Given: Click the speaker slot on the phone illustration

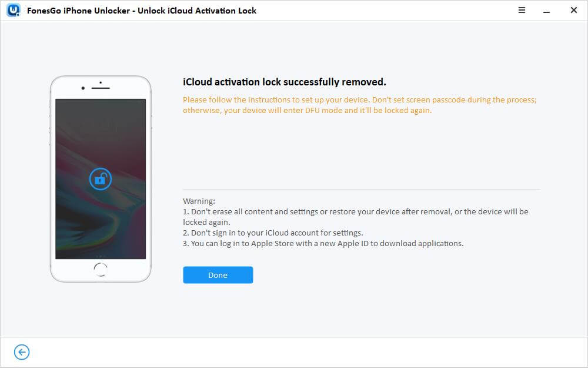Looking at the screenshot, I should [100, 87].
